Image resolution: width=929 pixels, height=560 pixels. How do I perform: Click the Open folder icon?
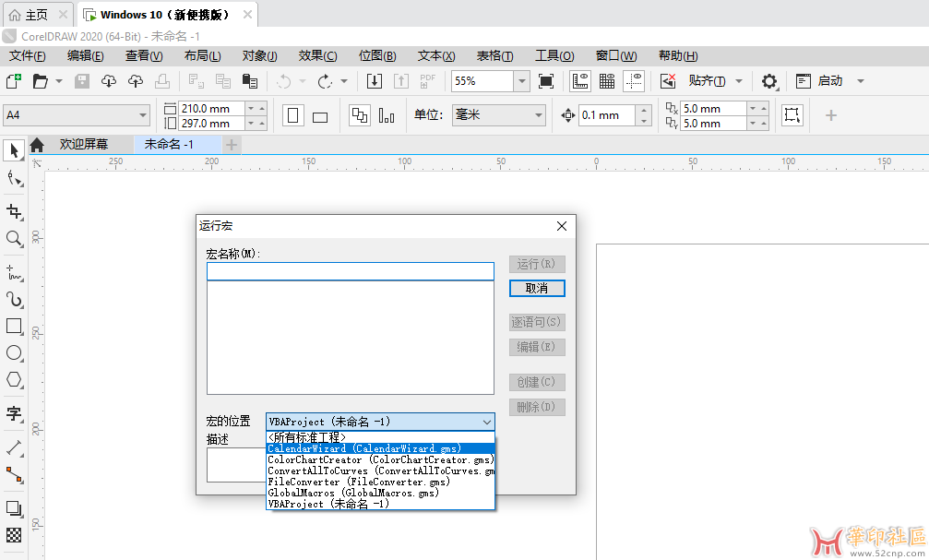pos(41,81)
